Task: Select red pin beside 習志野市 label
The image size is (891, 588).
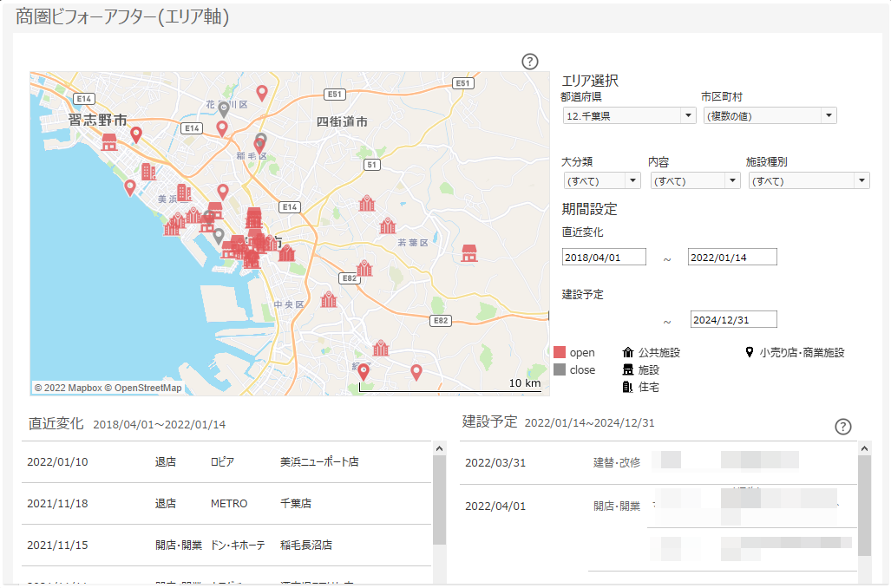Action: click(136, 134)
